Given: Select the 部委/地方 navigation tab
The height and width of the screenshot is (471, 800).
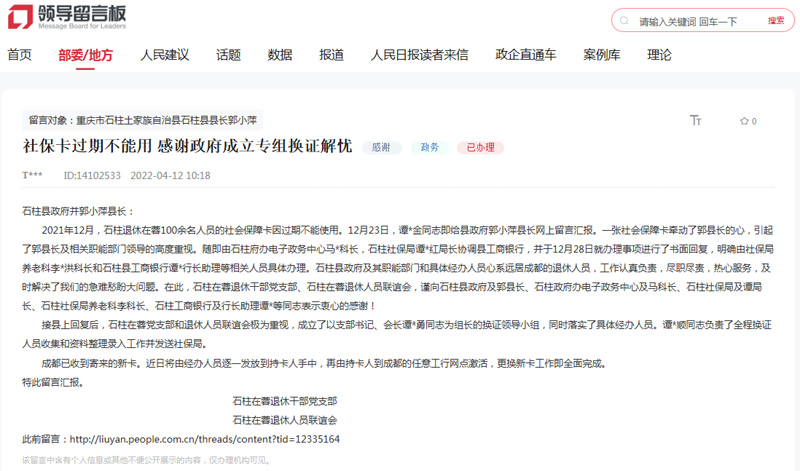Looking at the screenshot, I should coord(86,55).
